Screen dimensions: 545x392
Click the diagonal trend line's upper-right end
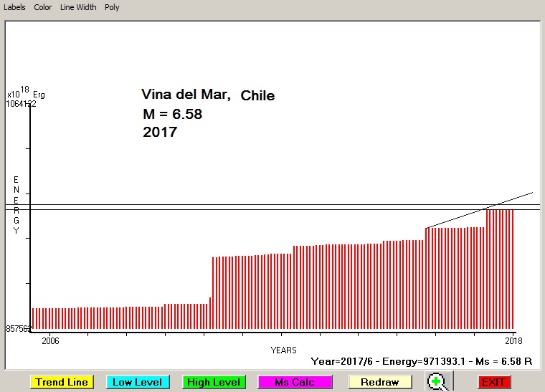click(x=531, y=193)
